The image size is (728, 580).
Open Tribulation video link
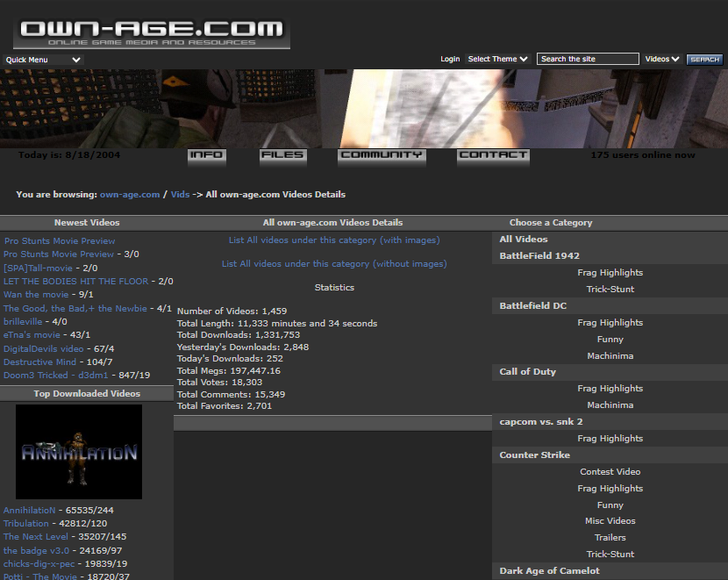[26, 523]
